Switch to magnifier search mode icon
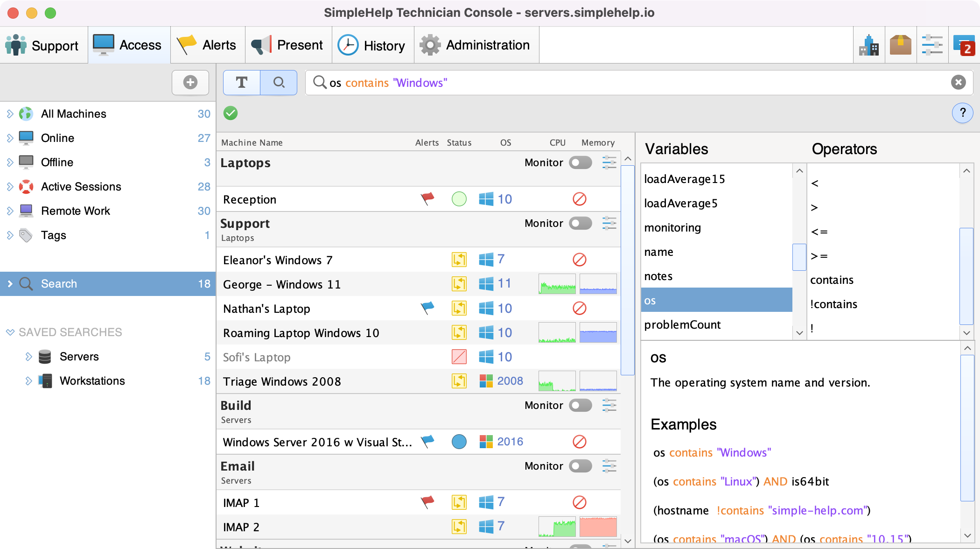980x549 pixels. [x=279, y=83]
